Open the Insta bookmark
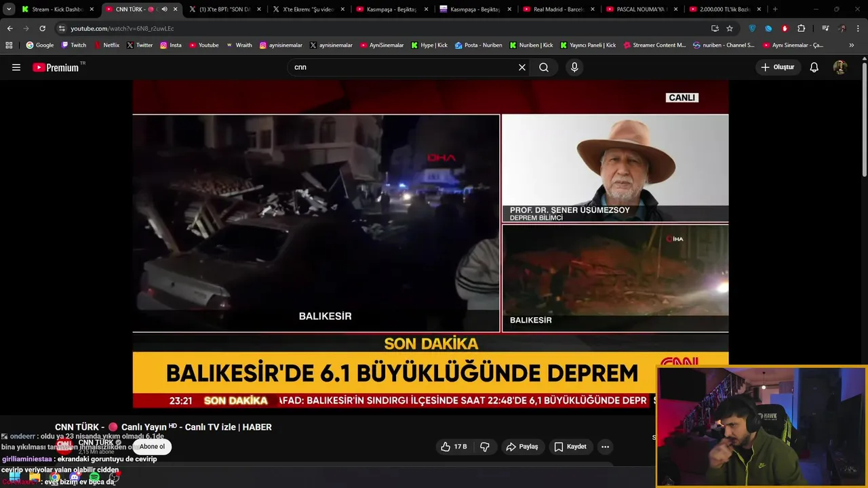The width and height of the screenshot is (868, 488). pos(171,45)
